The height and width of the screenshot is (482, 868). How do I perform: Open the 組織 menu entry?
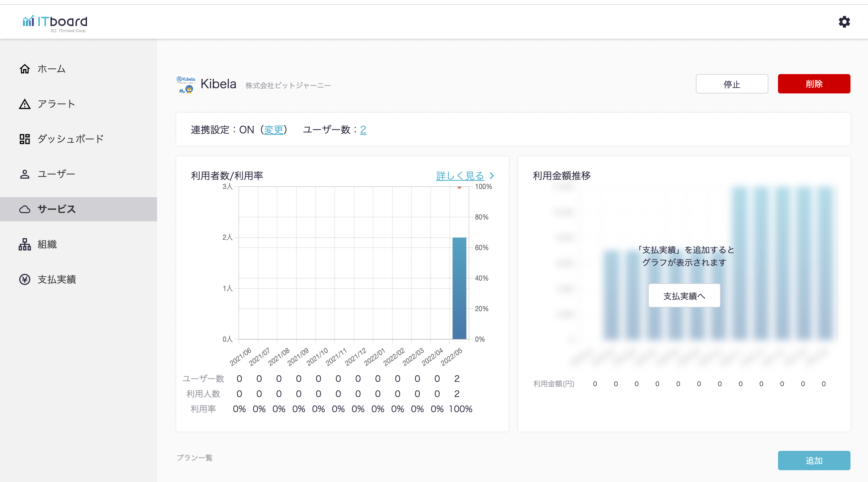point(47,244)
